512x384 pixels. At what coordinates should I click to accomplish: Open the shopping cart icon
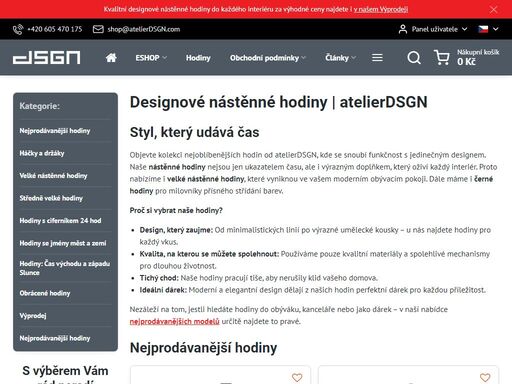(x=442, y=57)
